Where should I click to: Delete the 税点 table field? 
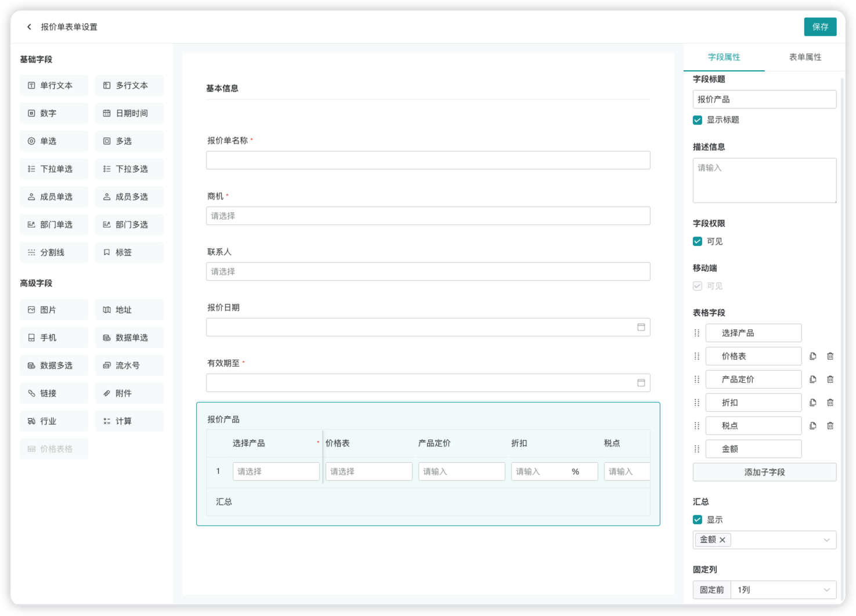pos(830,426)
